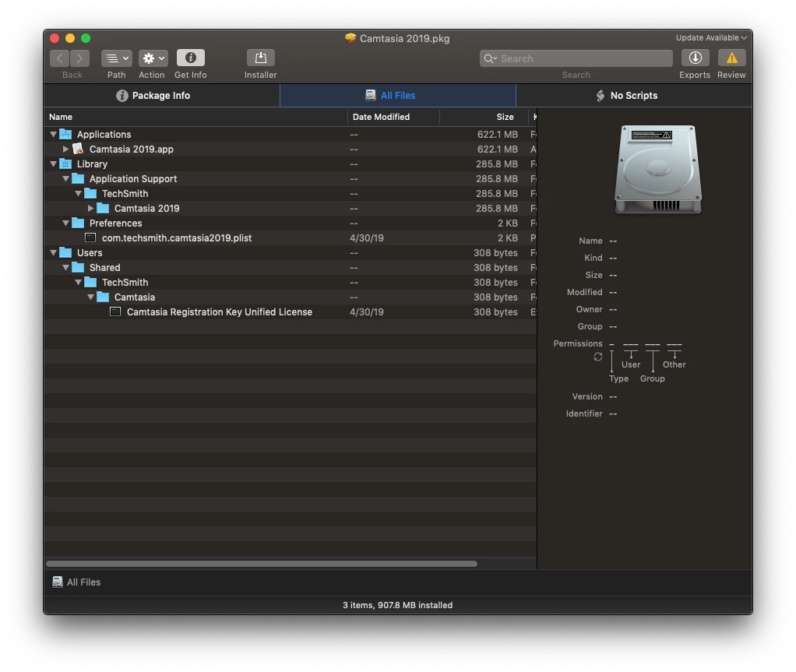The image size is (796, 672).
Task: Select com.techsmith.camtasia2019.plist file icon
Action: 90,237
